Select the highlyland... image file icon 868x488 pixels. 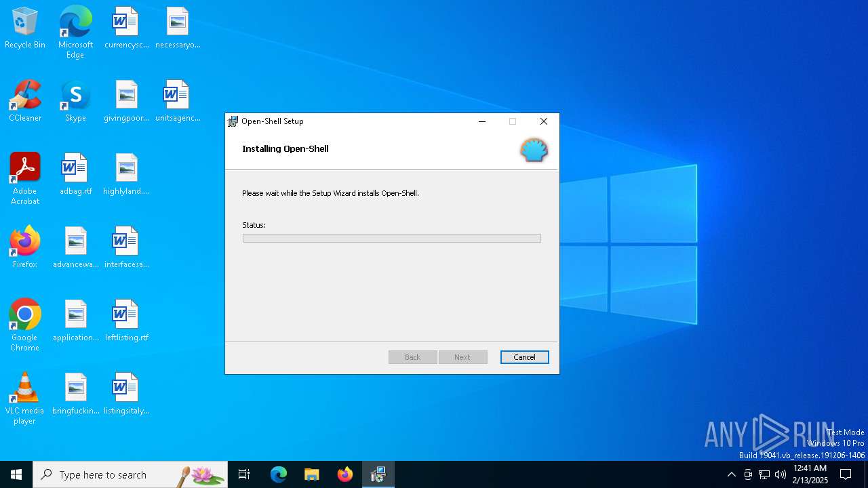(x=126, y=175)
